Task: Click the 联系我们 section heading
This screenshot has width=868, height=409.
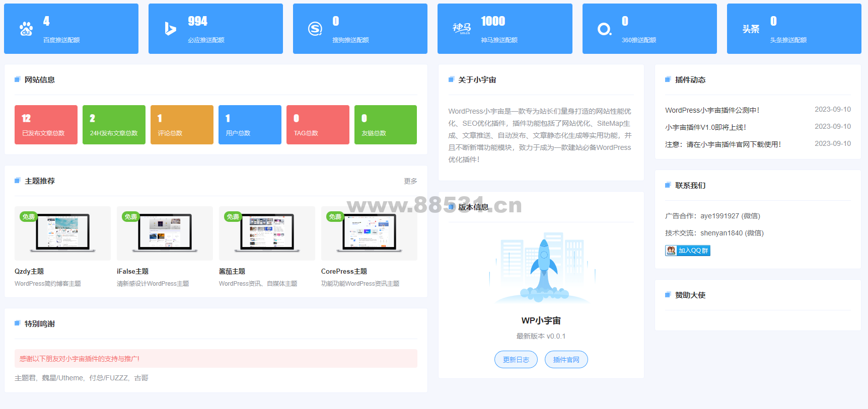Action: (x=690, y=185)
